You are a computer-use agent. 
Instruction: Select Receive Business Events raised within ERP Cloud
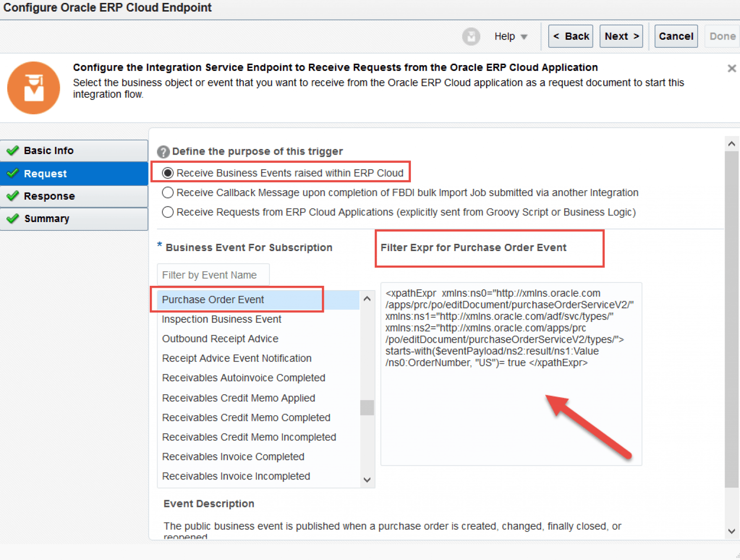(167, 173)
